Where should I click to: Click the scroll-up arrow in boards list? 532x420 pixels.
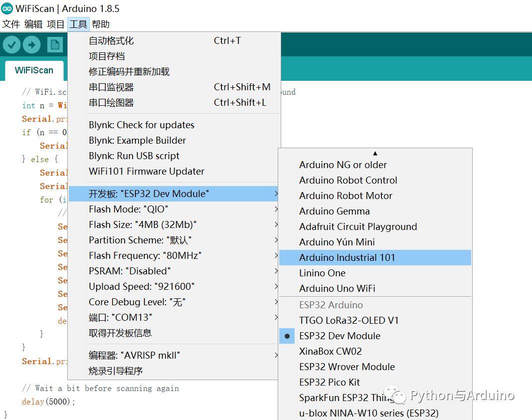tap(375, 154)
